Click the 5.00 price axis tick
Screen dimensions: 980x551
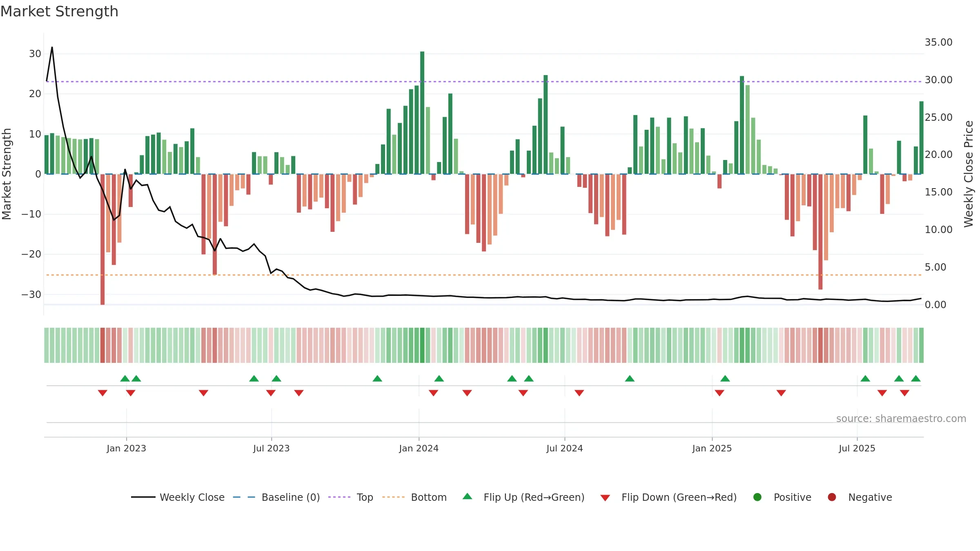tap(935, 267)
